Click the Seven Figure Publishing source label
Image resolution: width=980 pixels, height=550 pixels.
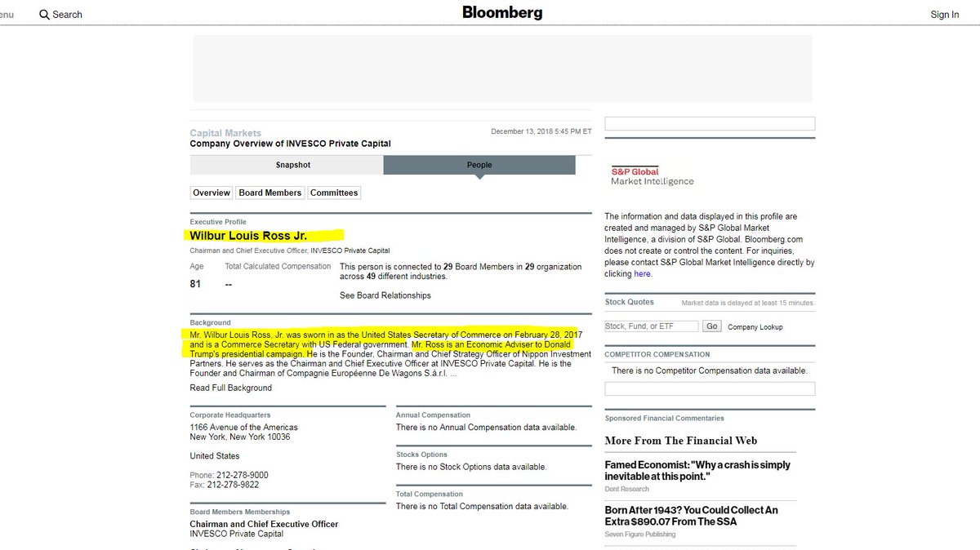tap(640, 534)
